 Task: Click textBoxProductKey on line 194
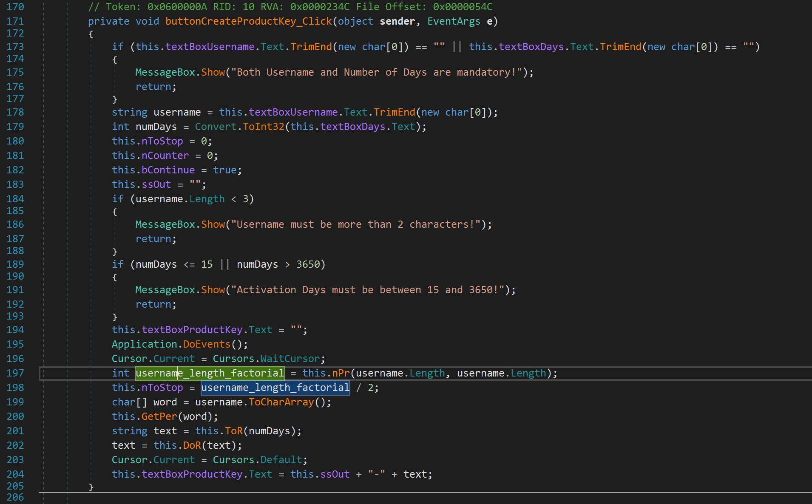(x=192, y=330)
